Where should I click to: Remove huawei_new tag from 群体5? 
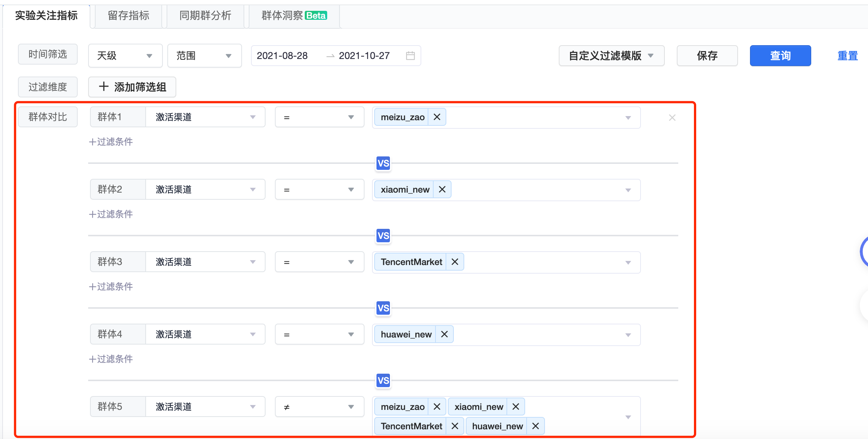536,426
